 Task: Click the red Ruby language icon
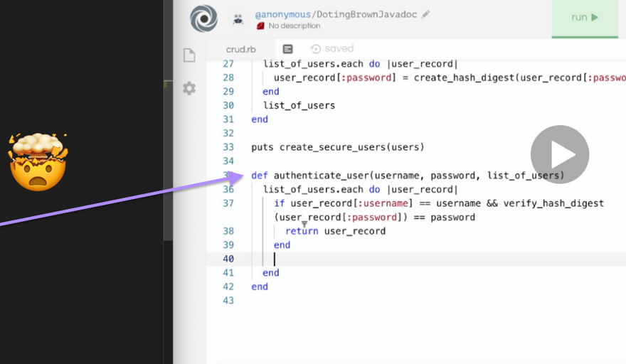tap(260, 26)
